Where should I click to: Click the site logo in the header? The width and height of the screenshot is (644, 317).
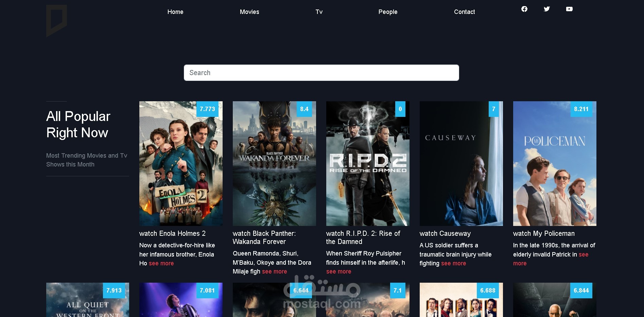(56, 20)
